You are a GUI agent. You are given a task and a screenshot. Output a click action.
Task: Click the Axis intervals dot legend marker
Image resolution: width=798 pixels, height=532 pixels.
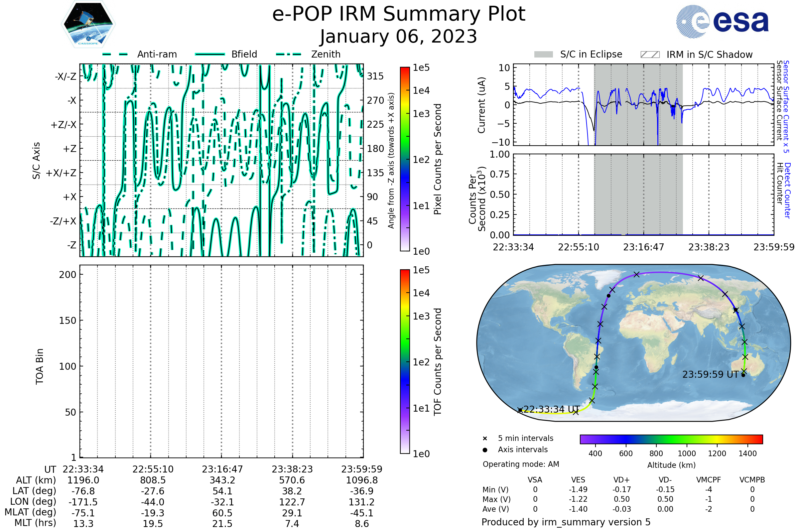point(485,450)
